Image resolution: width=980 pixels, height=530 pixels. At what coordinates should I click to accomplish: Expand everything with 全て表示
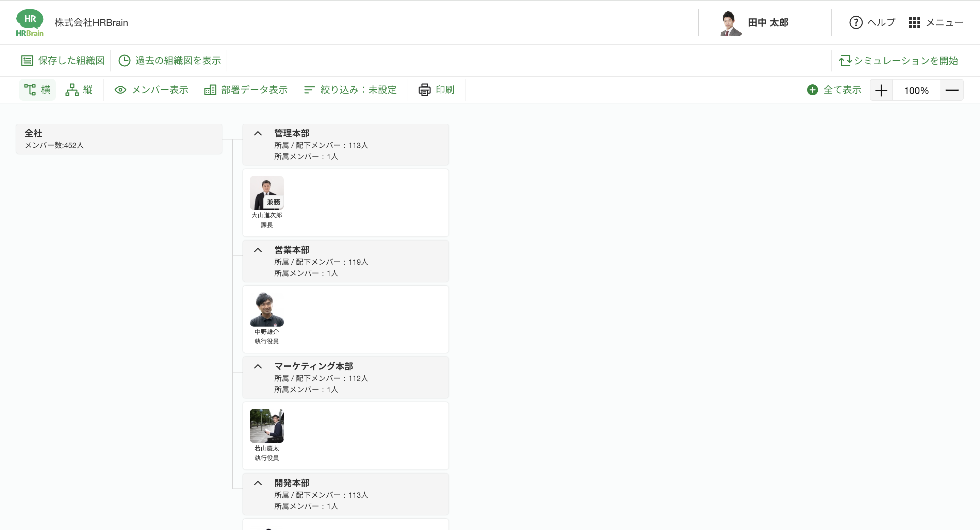coord(834,90)
